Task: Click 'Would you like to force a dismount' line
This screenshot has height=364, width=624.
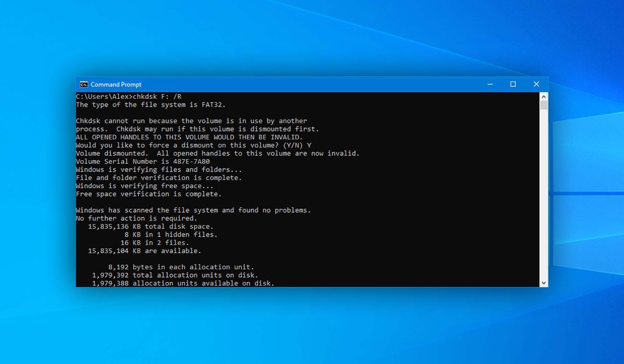Action: [x=193, y=145]
